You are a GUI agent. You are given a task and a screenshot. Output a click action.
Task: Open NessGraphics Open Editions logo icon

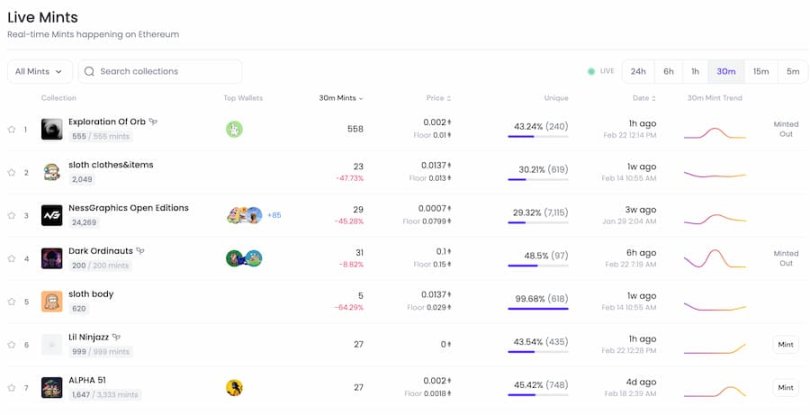click(x=52, y=215)
